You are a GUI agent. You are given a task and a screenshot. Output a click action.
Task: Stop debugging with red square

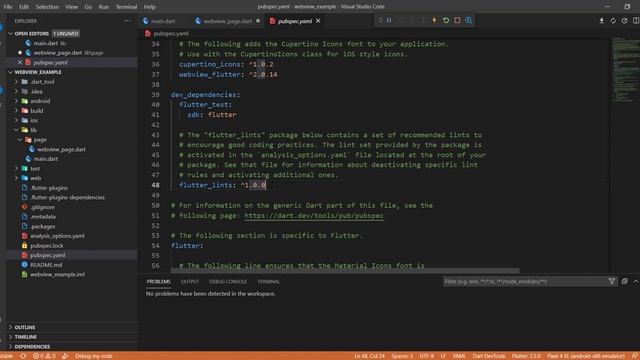(457, 20)
